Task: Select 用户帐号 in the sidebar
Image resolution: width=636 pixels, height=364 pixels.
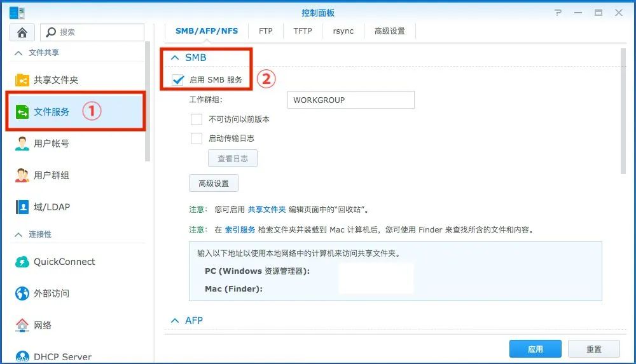Action: [x=52, y=144]
